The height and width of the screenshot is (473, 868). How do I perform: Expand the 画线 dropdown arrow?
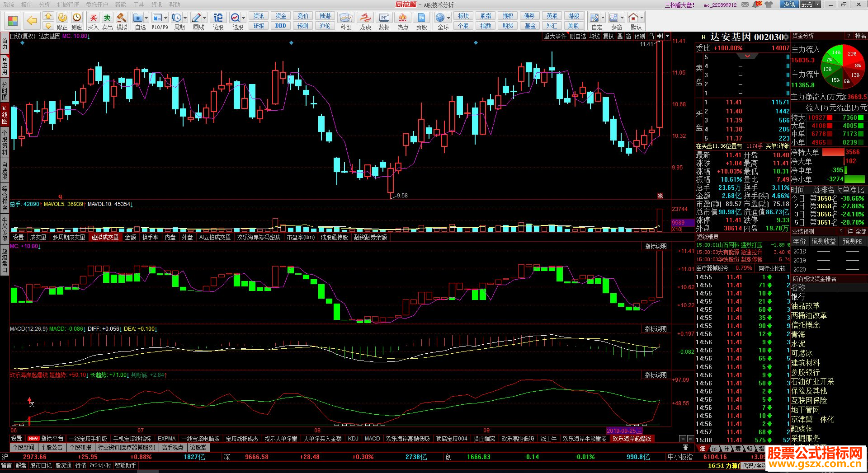[x=205, y=19]
